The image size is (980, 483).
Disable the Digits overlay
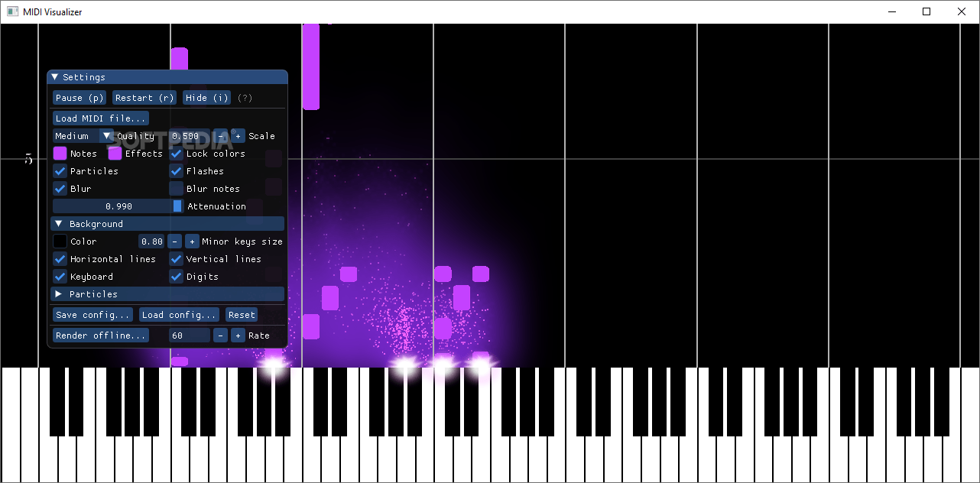click(x=176, y=276)
